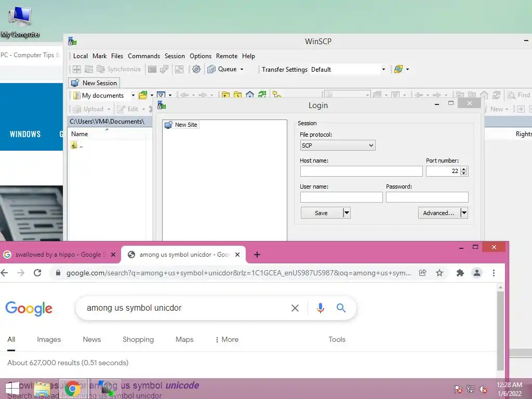Viewport: 532px width, 399px height.
Task: Click the Chrome icon in the taskbar
Action: (73, 389)
